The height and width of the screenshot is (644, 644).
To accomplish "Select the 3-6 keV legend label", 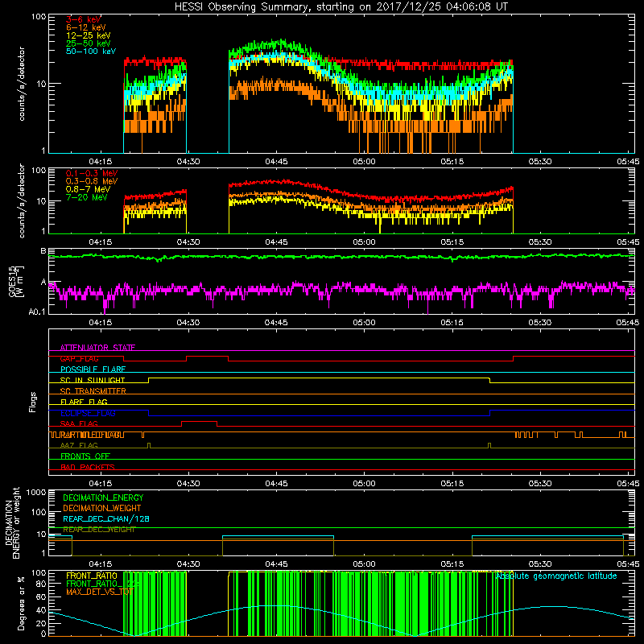I will pos(83,19).
